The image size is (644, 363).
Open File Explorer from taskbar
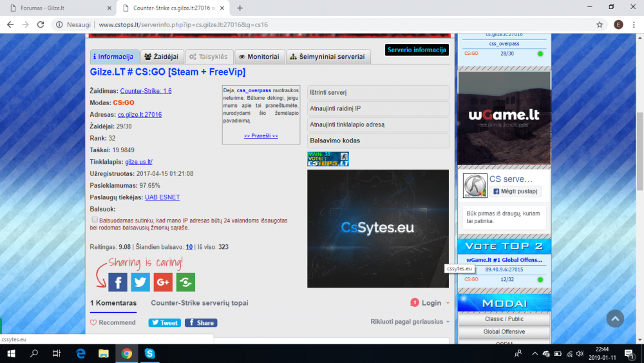tap(104, 353)
